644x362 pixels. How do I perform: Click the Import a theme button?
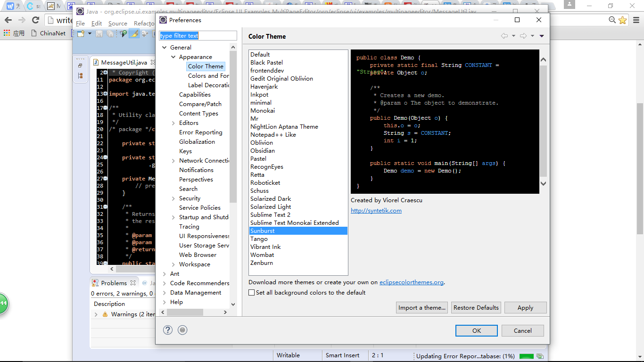coord(422,308)
